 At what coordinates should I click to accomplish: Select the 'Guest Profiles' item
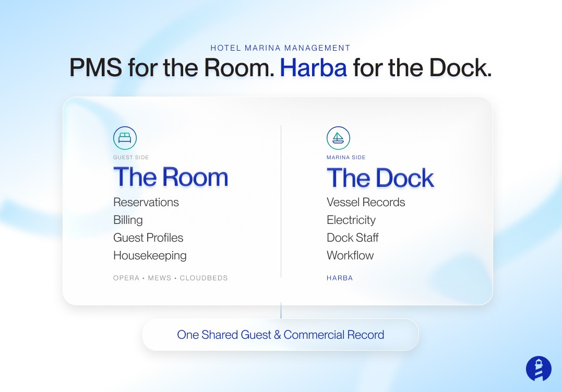point(148,237)
